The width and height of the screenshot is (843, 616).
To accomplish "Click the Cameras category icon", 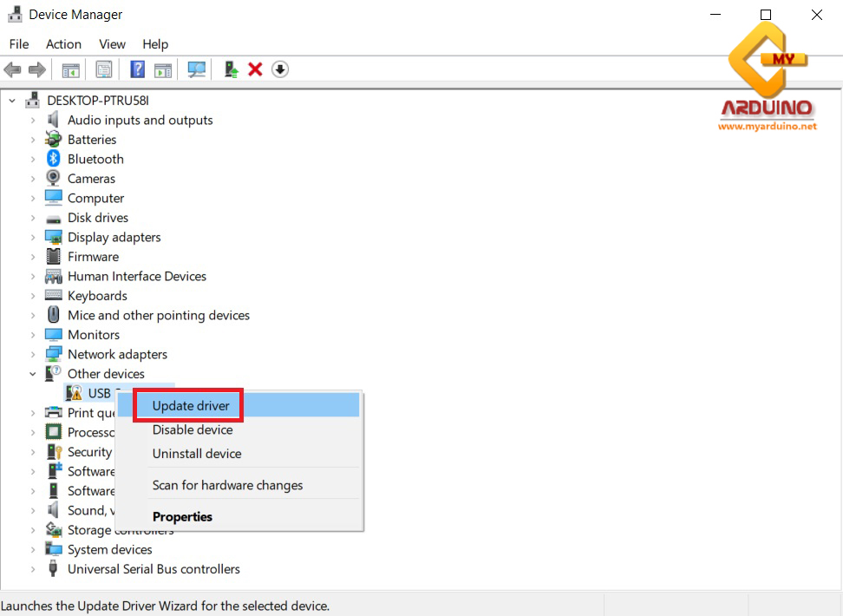I will pos(54,179).
